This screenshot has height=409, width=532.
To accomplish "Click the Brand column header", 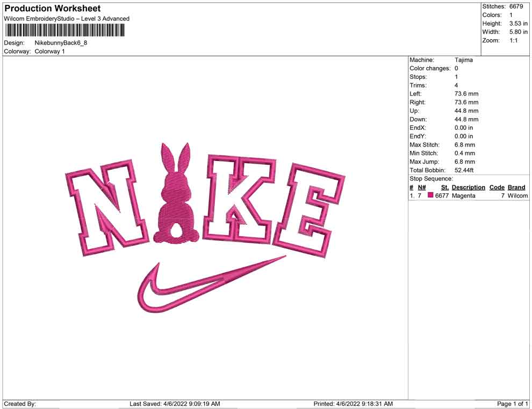I will (516, 187).
